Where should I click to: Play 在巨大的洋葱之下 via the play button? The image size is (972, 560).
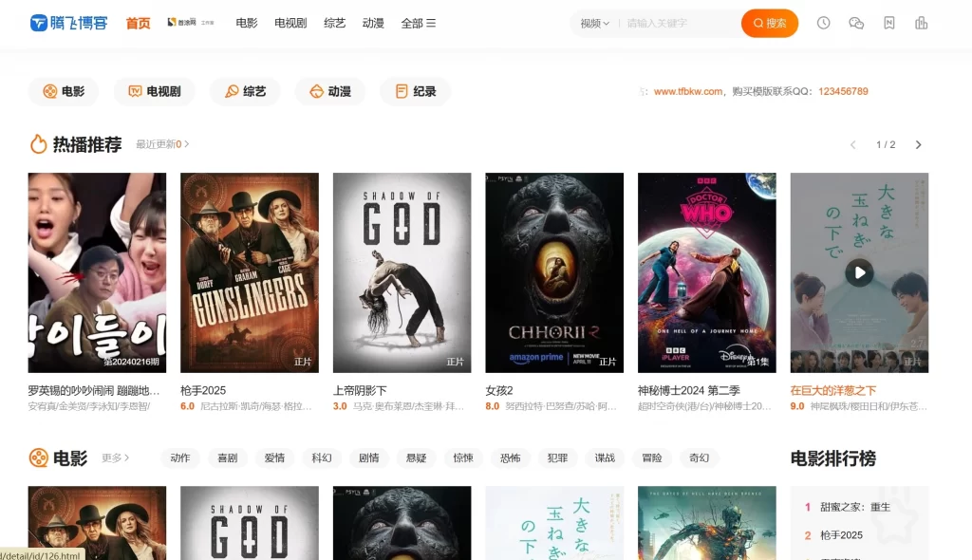(x=859, y=272)
